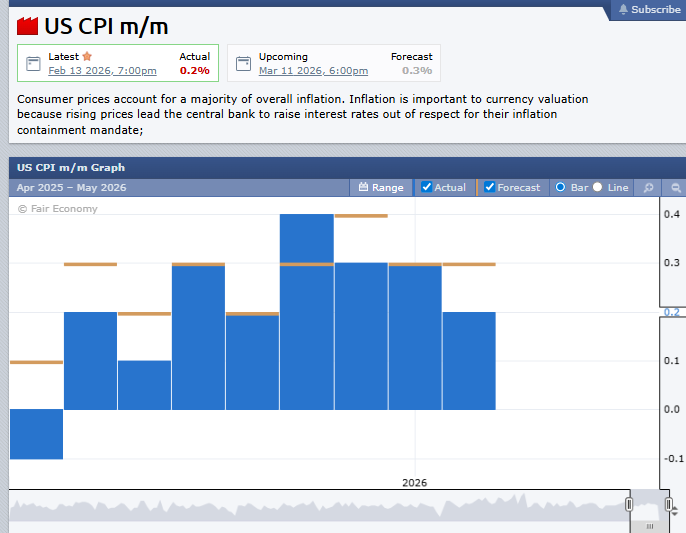Uncheck the Actual checkbox
Image resolution: width=686 pixels, height=533 pixels.
click(x=426, y=187)
